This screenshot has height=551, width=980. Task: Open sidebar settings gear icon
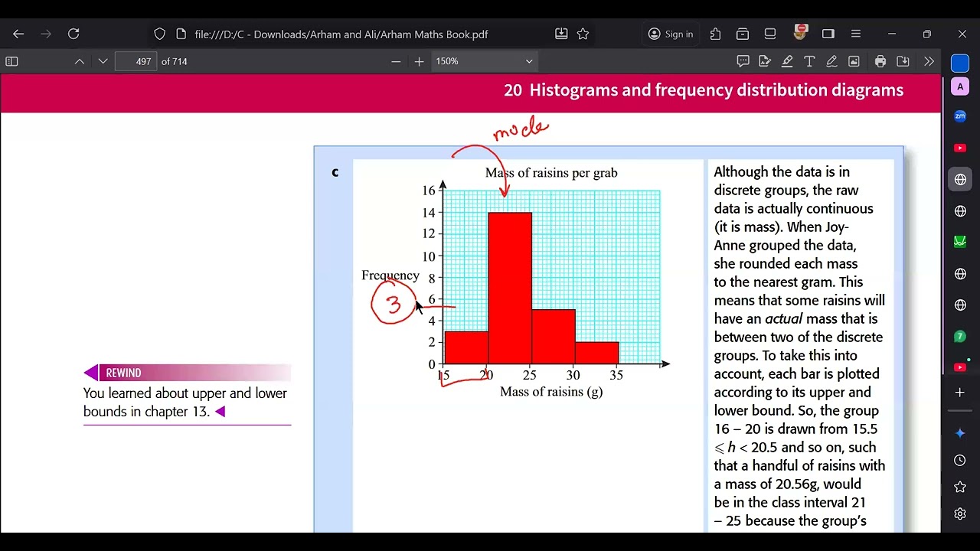point(960,514)
